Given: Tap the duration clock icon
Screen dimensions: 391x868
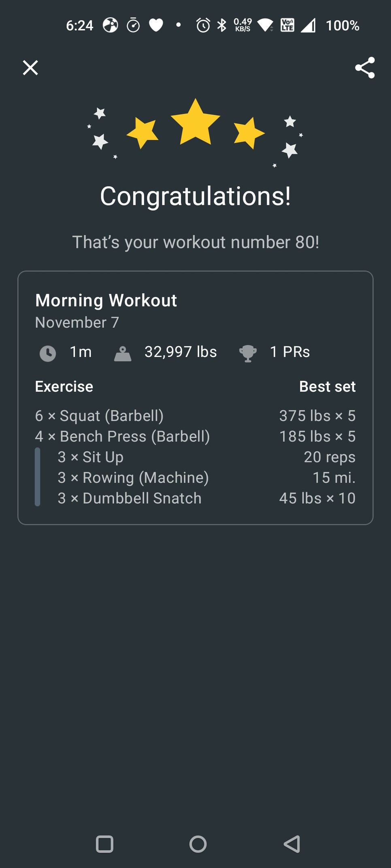Looking at the screenshot, I should click(48, 353).
